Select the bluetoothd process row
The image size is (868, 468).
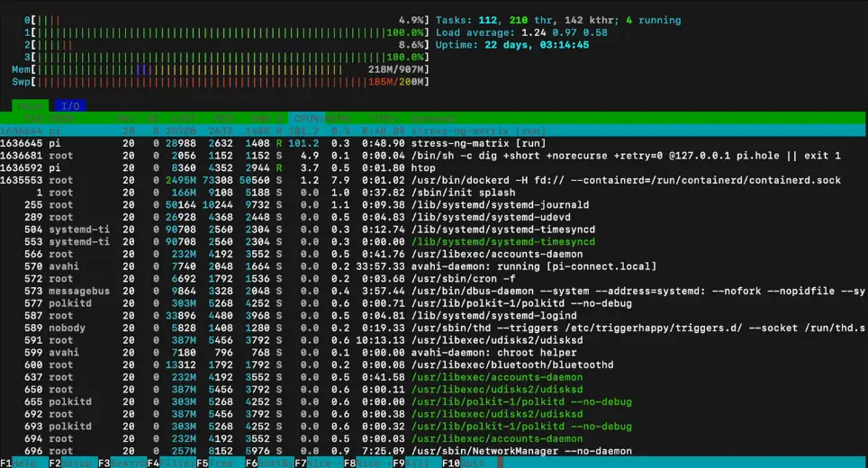coord(433,364)
